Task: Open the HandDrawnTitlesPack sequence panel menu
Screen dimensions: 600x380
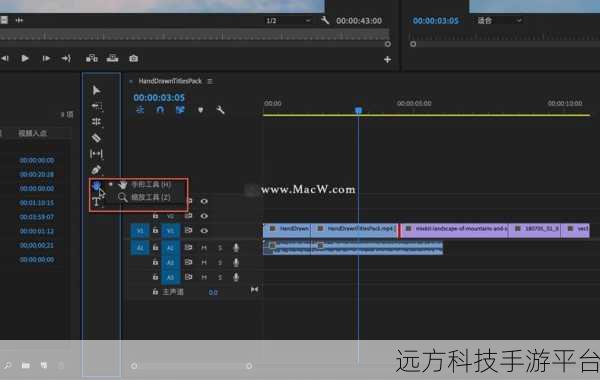Action: pyautogui.click(x=210, y=81)
